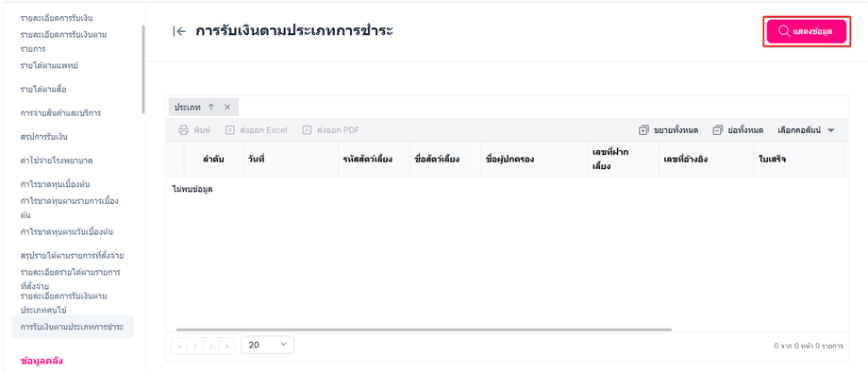
Task: Select การรับเงินตามประเภทการชำระ sidebar item
Action: [72, 327]
